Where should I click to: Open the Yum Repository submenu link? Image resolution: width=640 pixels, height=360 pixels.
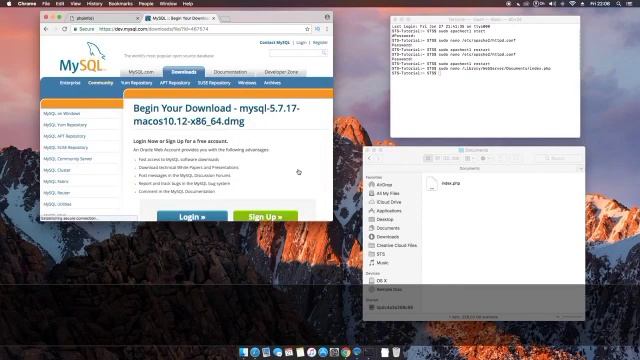136,83
